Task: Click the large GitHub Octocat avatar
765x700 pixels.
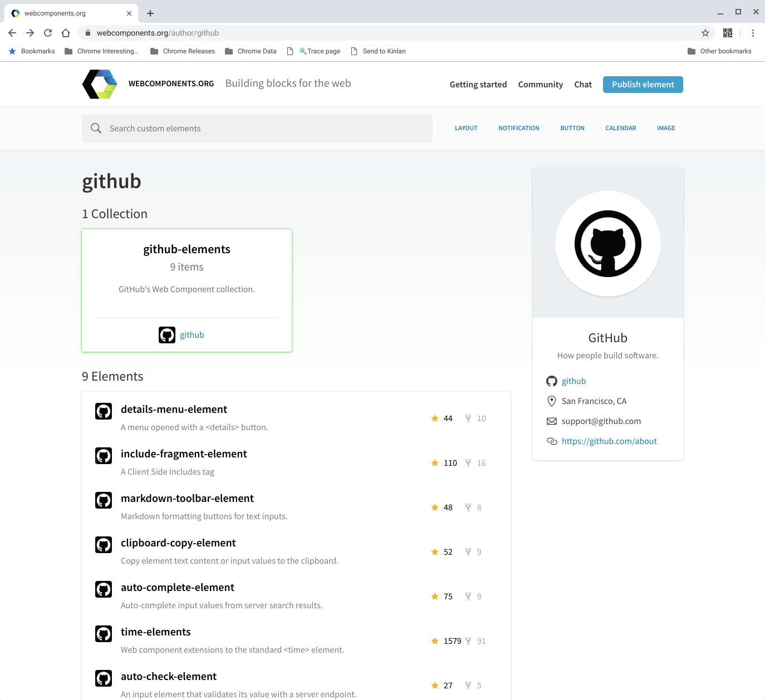Action: tap(607, 244)
